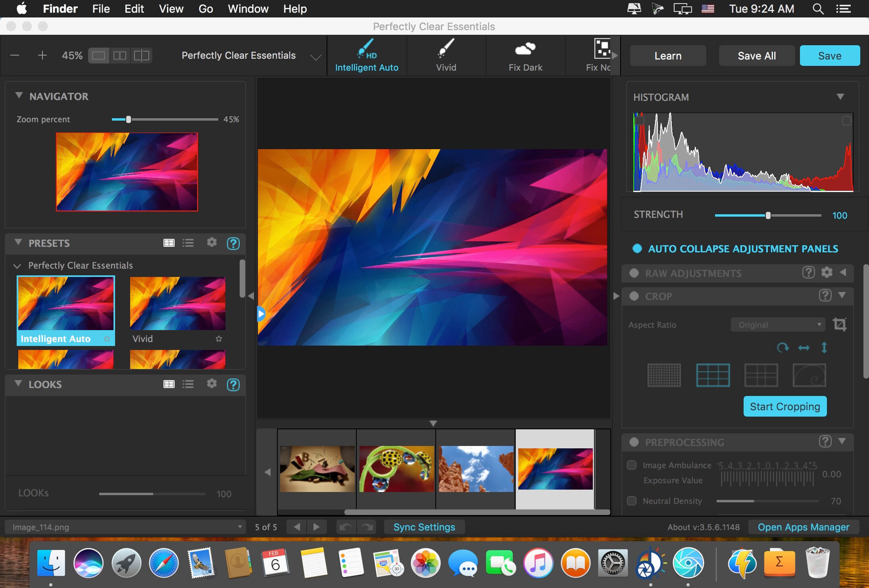The width and height of the screenshot is (869, 588).
Task: Select the golden spiral crop overlay
Action: coord(809,375)
